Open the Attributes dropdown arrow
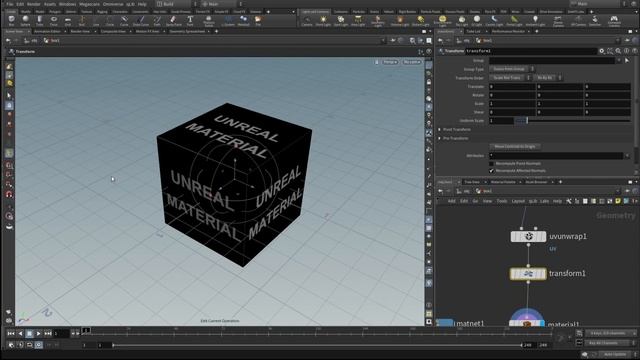This screenshot has width=640, height=360. click(627, 156)
